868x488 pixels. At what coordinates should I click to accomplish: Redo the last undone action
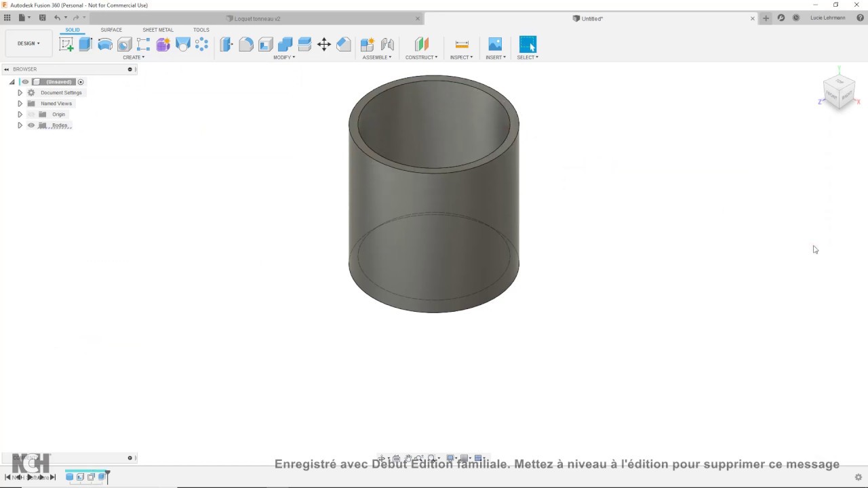click(x=76, y=18)
